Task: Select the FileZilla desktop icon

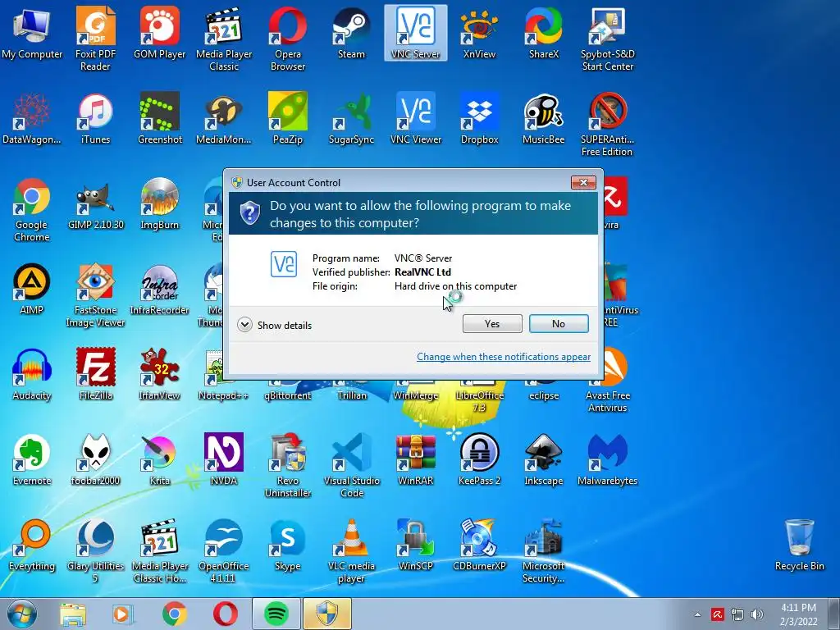Action: coord(95,374)
